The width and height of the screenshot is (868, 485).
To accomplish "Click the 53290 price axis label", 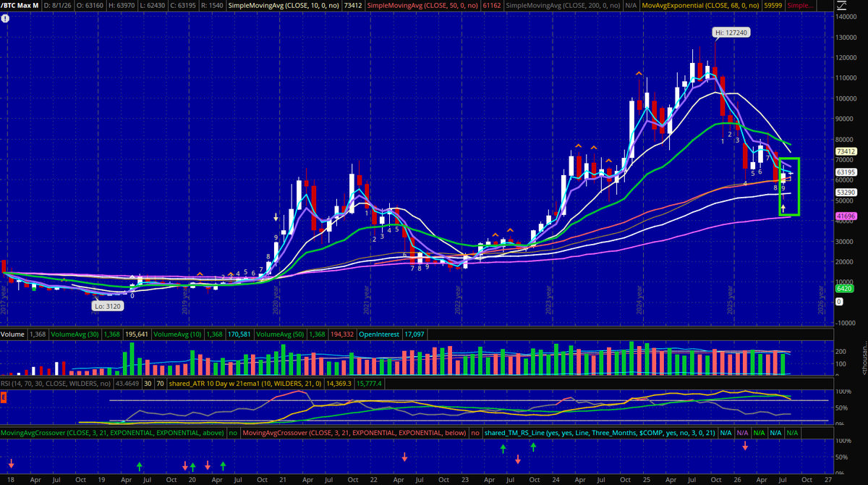I will [x=846, y=193].
